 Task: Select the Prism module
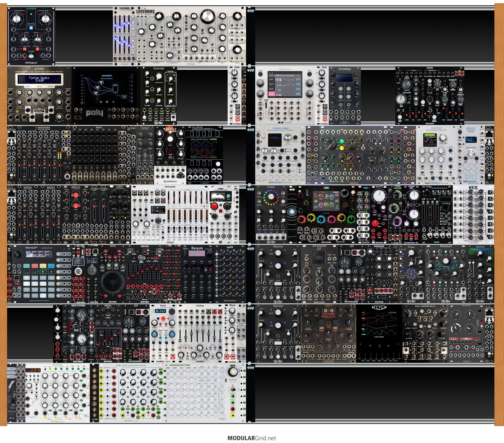[411, 274]
